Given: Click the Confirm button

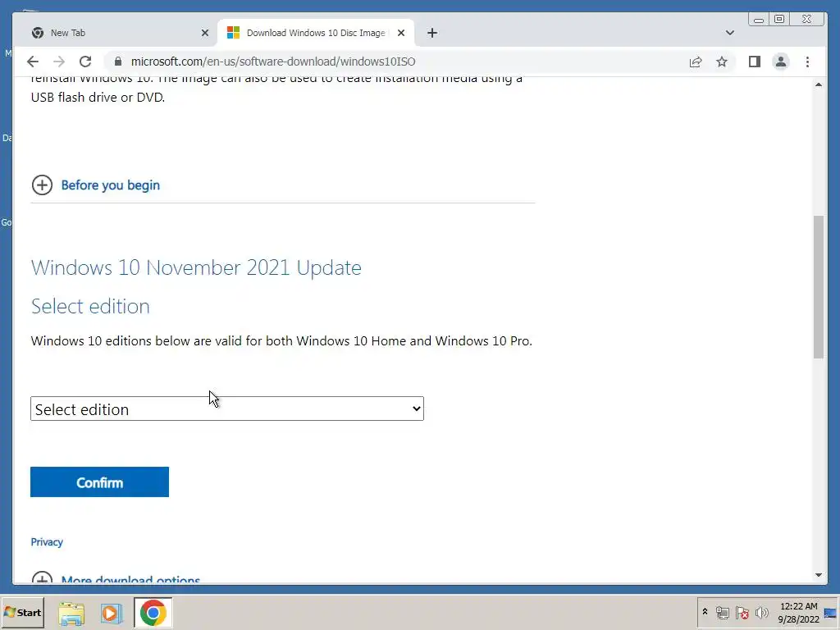Looking at the screenshot, I should pyautogui.click(x=99, y=482).
